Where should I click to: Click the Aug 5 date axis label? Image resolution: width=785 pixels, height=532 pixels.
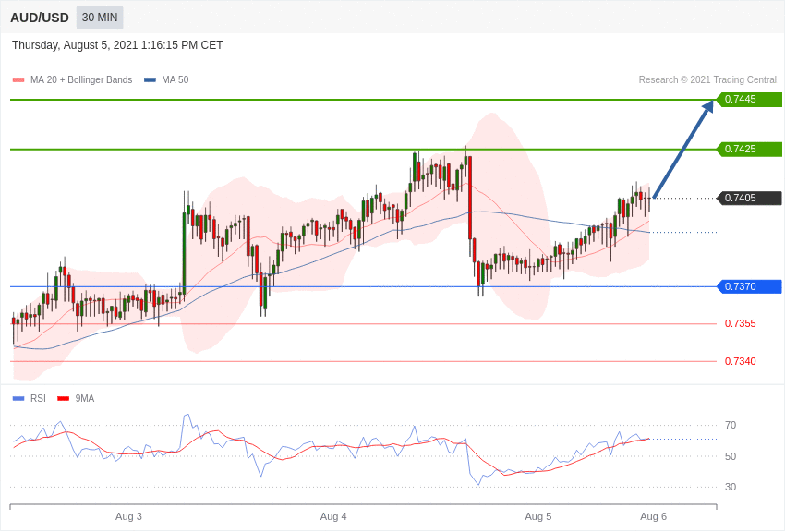point(538,516)
